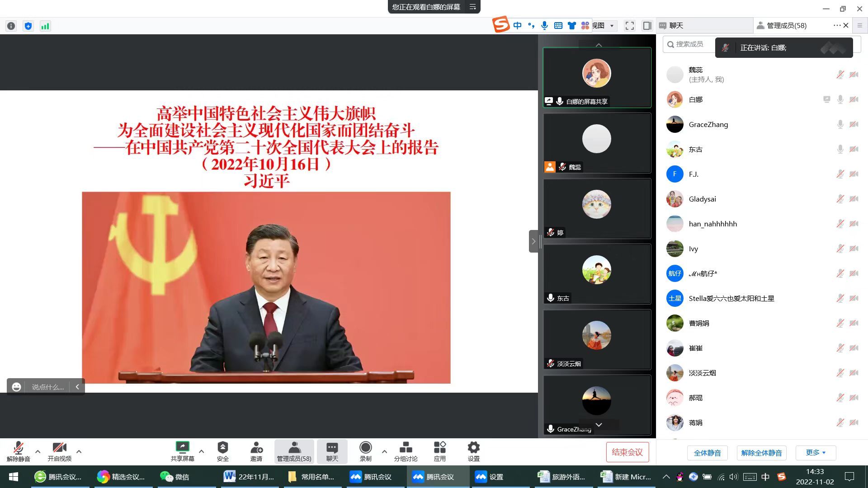Click the 搜索成员 search field
Viewport: 868px width, 488px height.
(x=690, y=44)
